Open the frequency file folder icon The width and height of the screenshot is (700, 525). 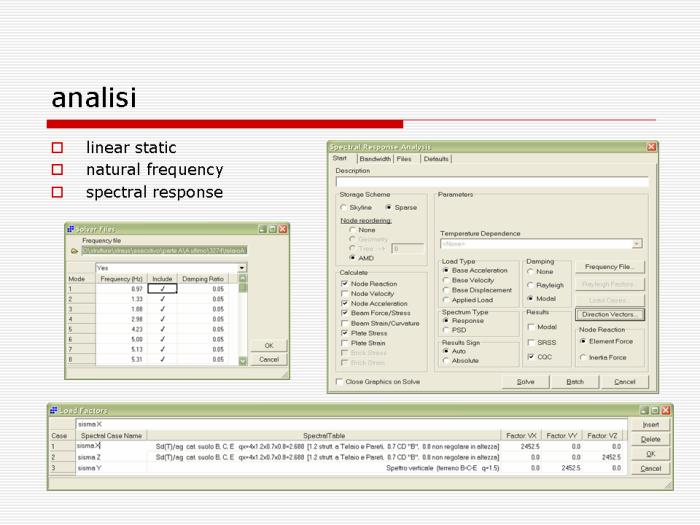tap(75, 251)
